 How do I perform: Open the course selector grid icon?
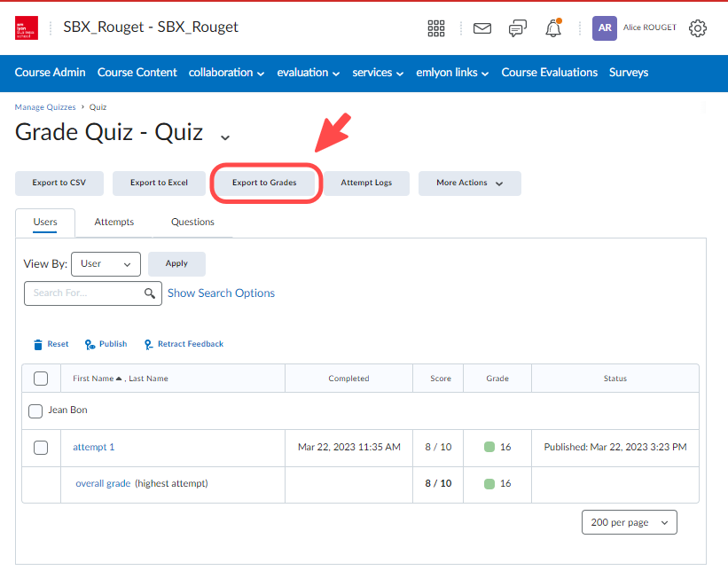coord(436,28)
